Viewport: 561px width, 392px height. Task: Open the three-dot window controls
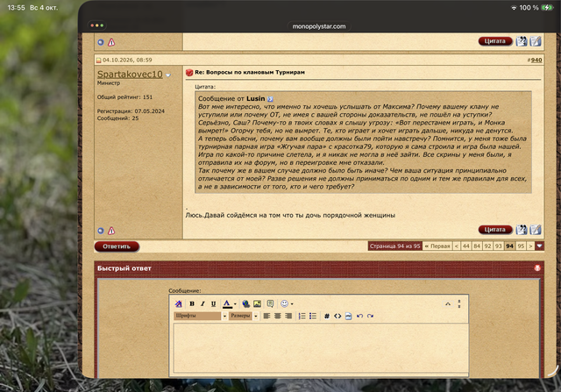(x=97, y=25)
